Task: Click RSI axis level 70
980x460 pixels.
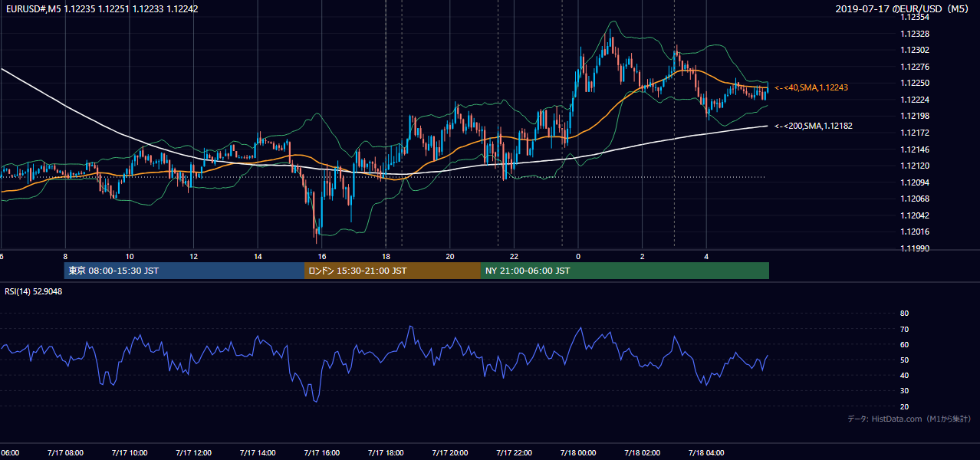Action: (x=904, y=329)
